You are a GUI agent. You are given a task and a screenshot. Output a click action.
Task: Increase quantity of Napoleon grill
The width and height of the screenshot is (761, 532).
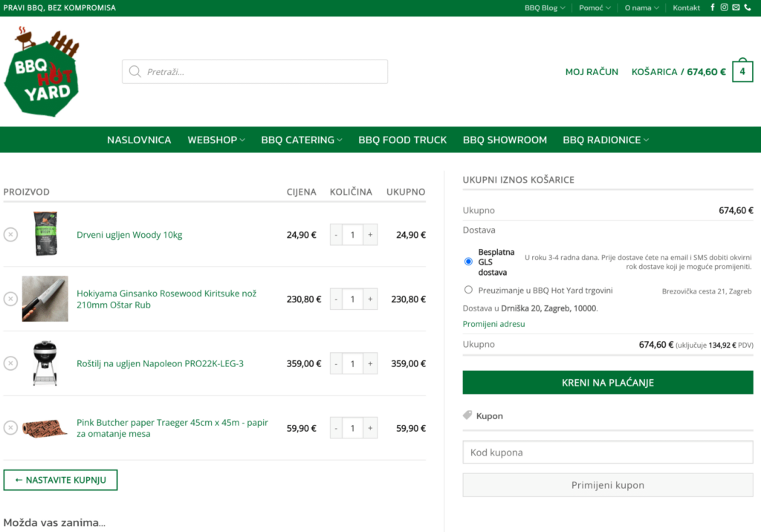370,364
